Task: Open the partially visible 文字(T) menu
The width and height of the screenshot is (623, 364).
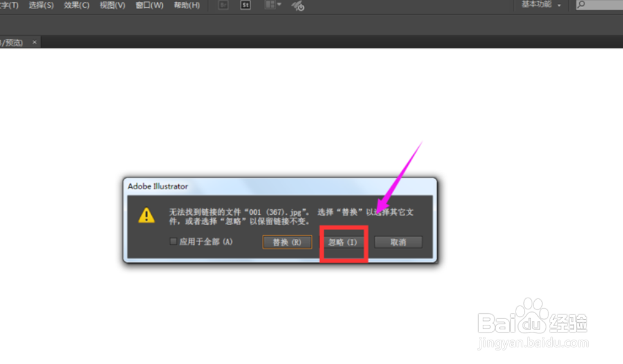Action: (9, 5)
